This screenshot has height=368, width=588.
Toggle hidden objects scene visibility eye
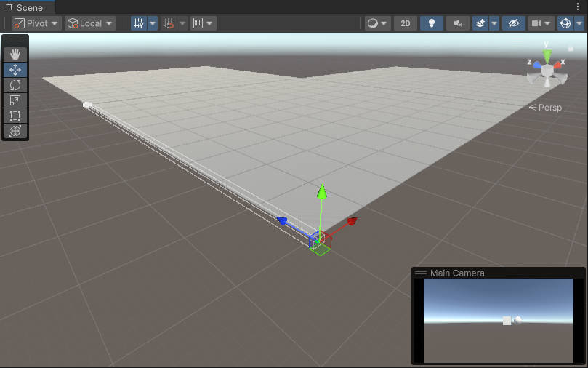(514, 23)
